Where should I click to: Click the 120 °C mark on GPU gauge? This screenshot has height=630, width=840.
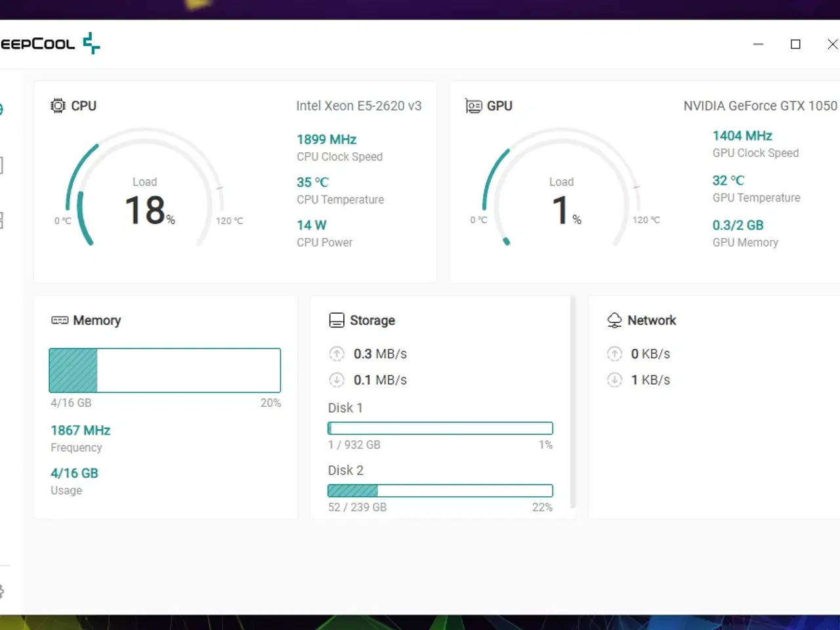(x=646, y=220)
